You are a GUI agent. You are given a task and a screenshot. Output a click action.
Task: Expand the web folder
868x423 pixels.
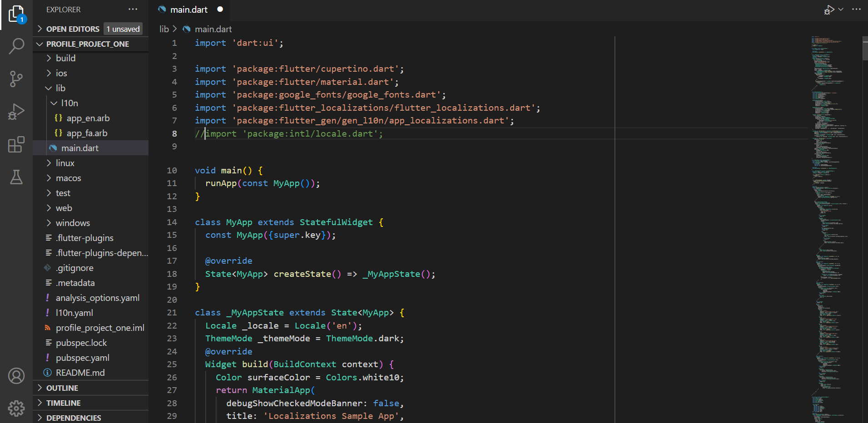(x=90, y=208)
